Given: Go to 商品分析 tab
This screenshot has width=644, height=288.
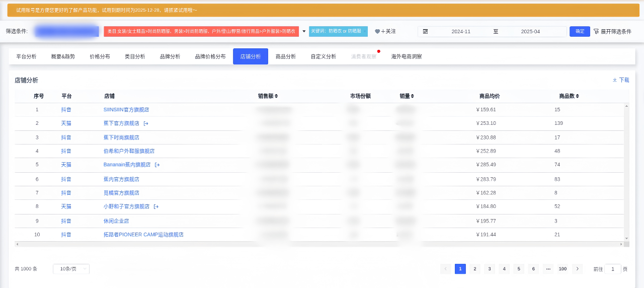Looking at the screenshot, I should click(286, 56).
